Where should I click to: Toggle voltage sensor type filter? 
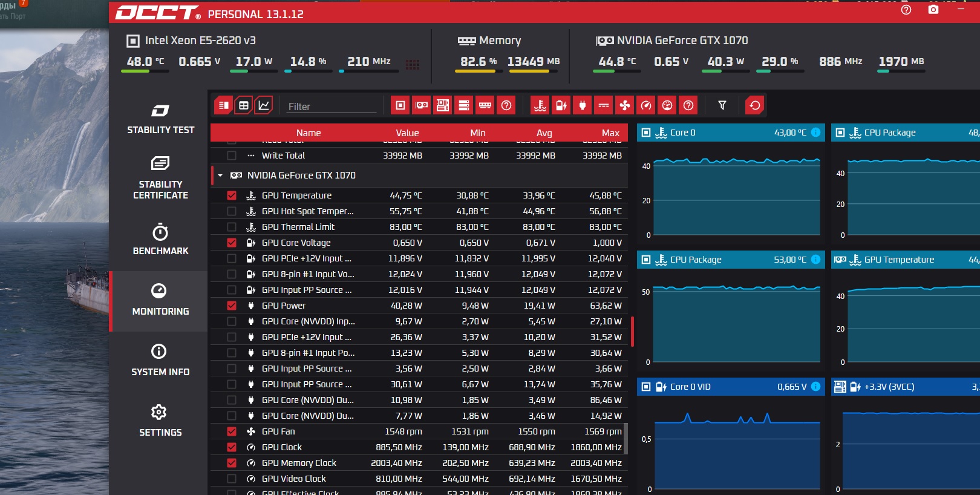point(561,105)
